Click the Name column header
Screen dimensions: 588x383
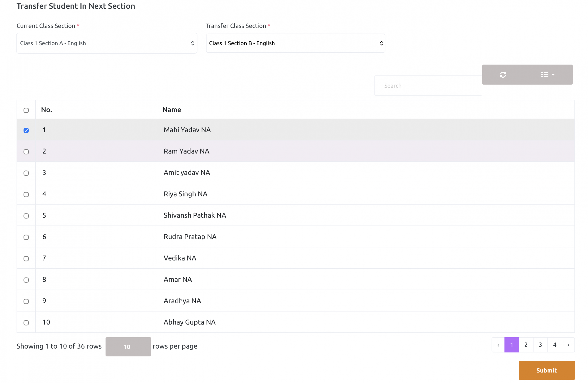172,110
